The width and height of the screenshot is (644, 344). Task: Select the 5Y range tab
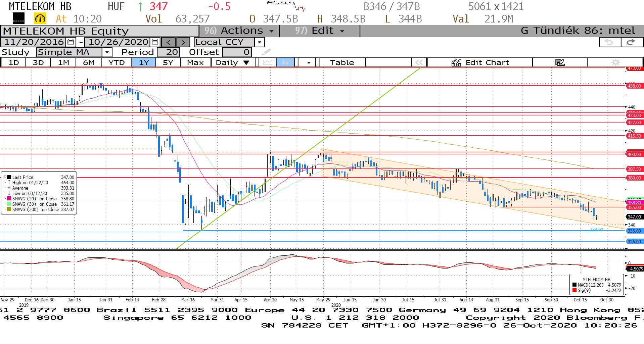coord(168,62)
